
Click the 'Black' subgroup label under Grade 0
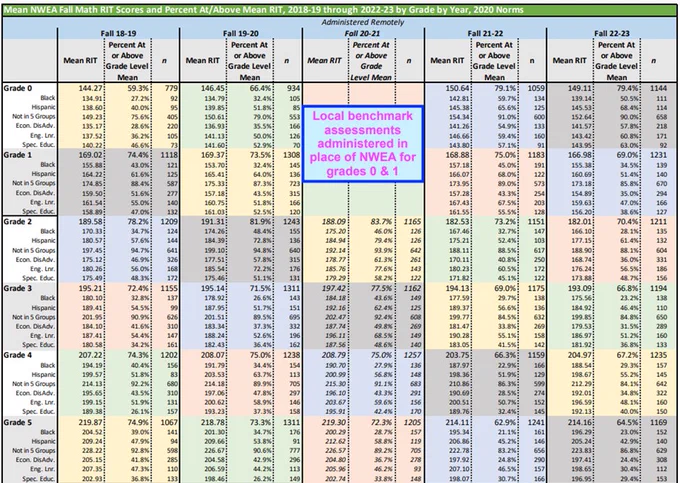pyautogui.click(x=48, y=98)
